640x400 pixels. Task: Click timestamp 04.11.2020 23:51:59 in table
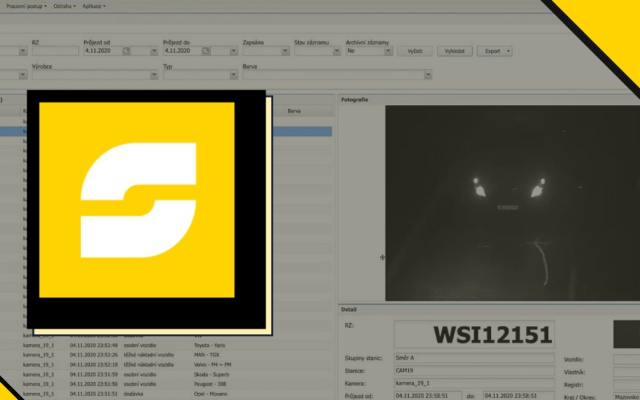[93, 375]
